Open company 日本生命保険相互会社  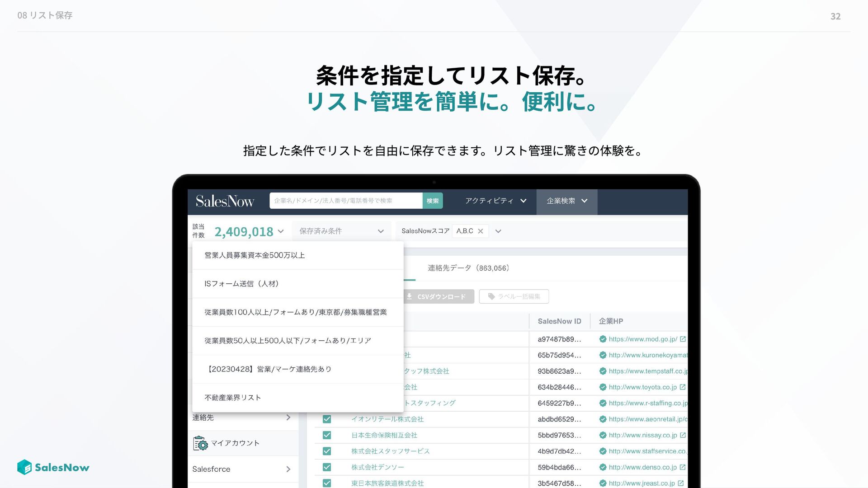[384, 435]
